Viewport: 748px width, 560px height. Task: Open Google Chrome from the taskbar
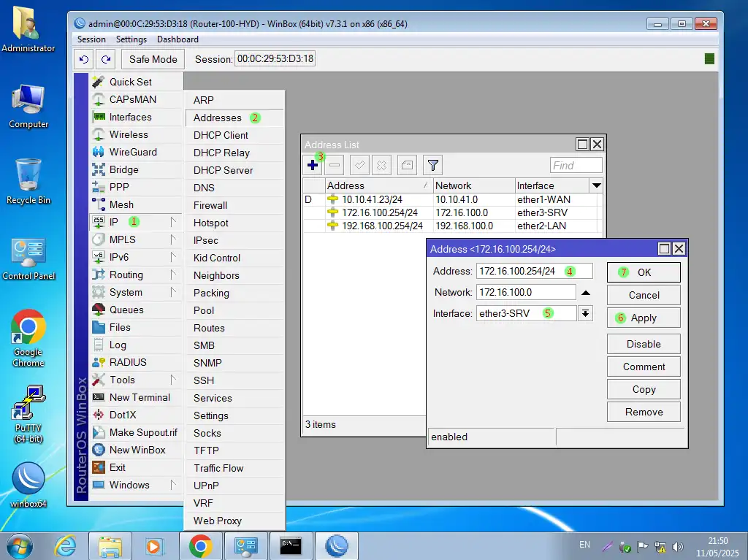click(x=200, y=545)
